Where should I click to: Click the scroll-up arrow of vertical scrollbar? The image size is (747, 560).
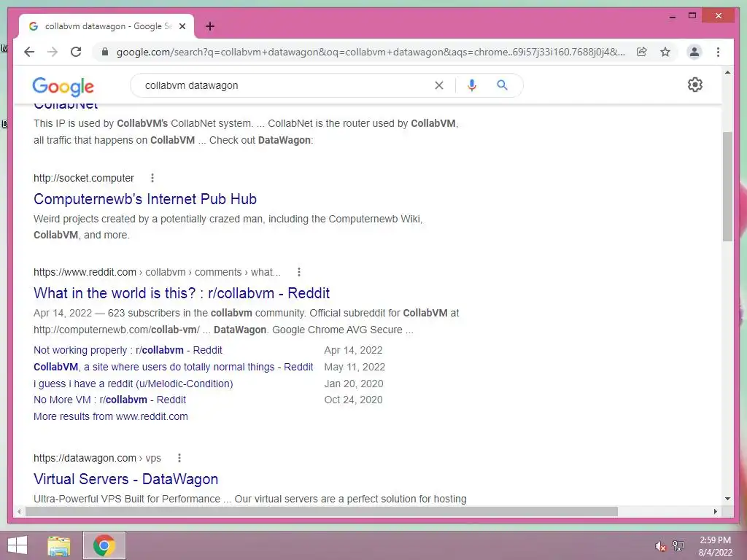(x=727, y=72)
